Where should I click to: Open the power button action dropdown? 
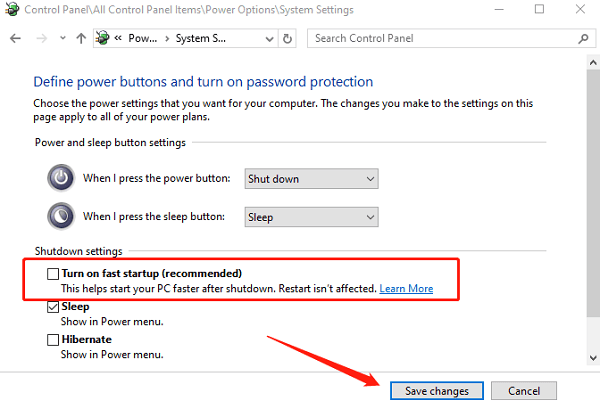tap(311, 179)
